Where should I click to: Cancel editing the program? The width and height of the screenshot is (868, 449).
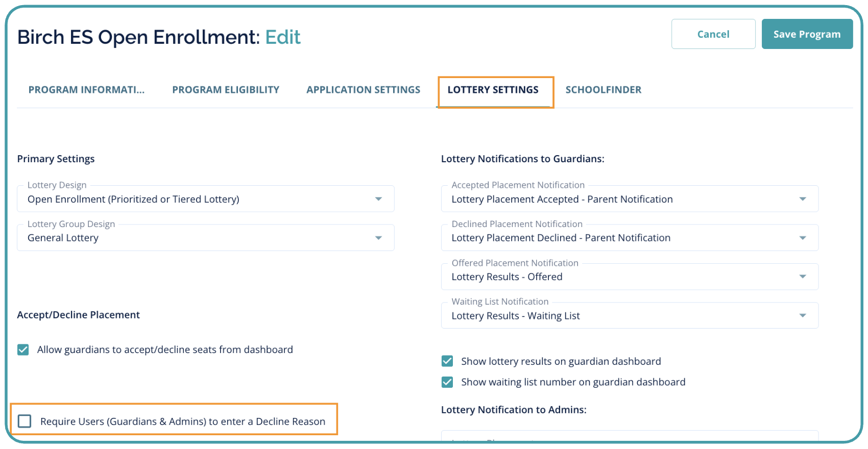point(713,34)
